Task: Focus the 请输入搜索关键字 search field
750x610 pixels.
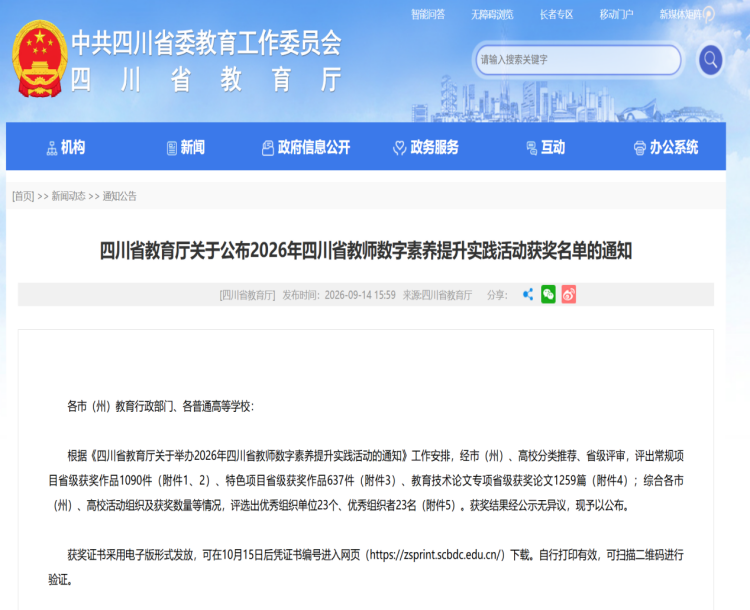Action: [x=579, y=60]
